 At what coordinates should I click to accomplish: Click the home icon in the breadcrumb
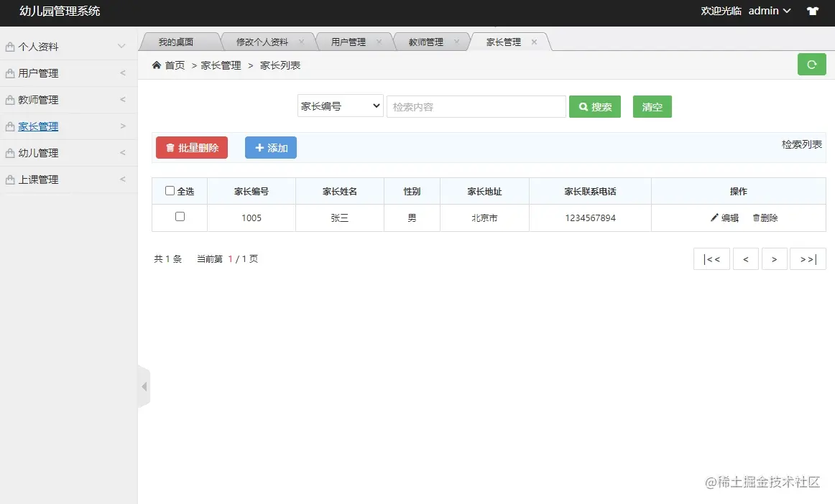157,64
